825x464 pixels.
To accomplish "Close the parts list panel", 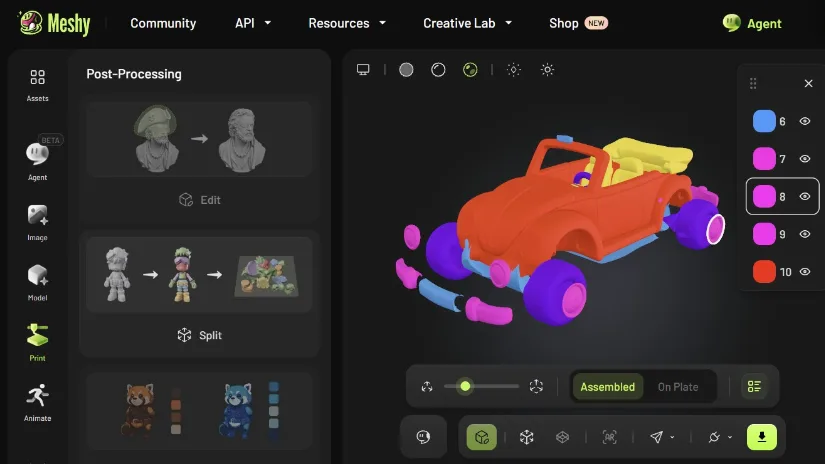I will (809, 83).
